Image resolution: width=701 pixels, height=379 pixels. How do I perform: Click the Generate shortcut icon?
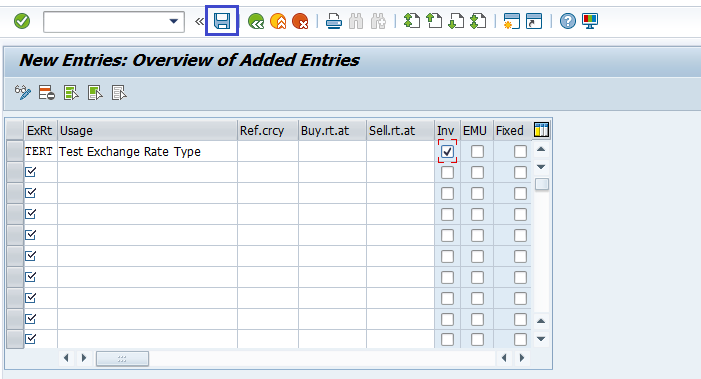(534, 21)
